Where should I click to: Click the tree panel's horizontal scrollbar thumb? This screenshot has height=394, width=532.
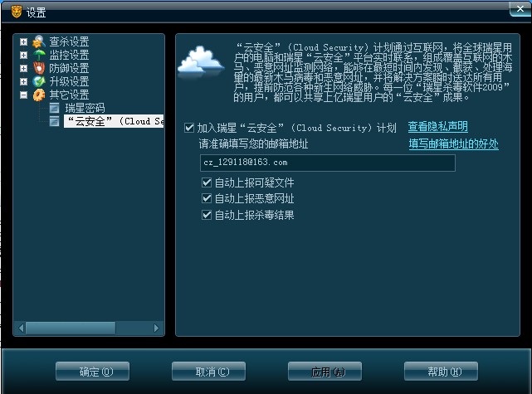click(71, 328)
